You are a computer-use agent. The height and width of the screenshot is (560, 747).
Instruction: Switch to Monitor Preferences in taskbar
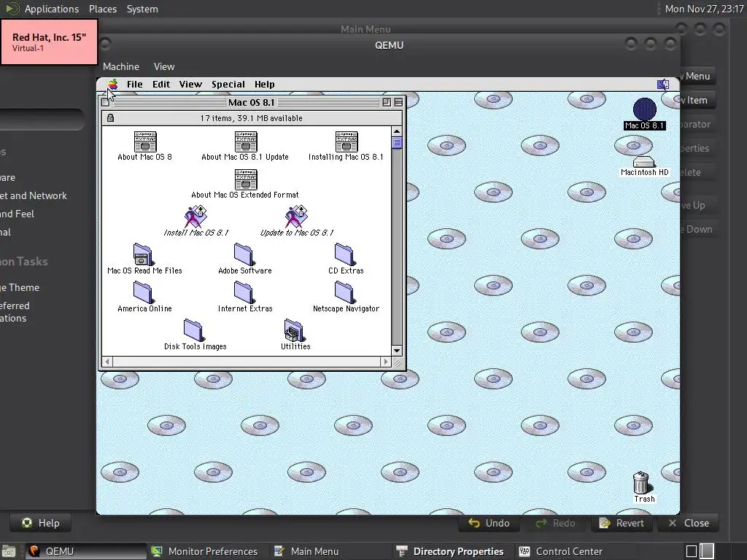point(205,551)
